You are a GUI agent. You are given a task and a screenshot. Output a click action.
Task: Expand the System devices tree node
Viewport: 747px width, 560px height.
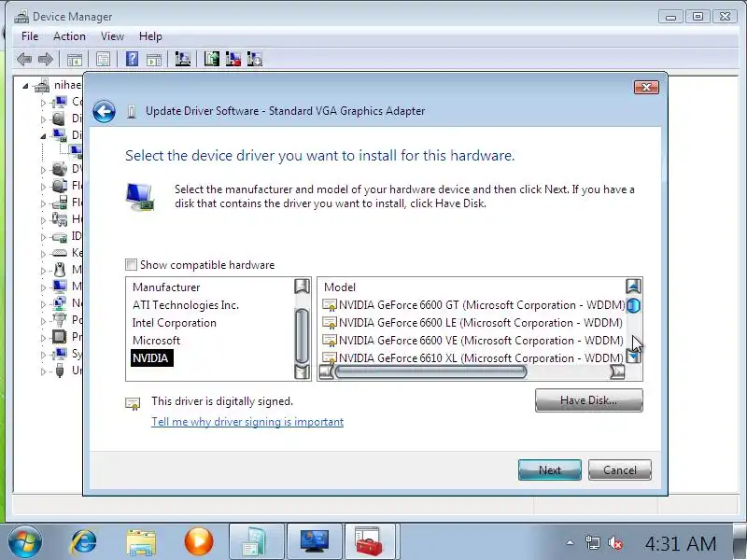pos(43,355)
